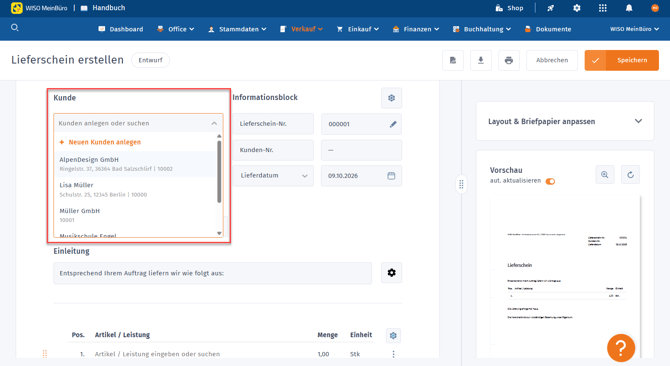Screen dimensions: 670x366
Task: Select customer Lisa Müller
Action: click(x=135, y=190)
